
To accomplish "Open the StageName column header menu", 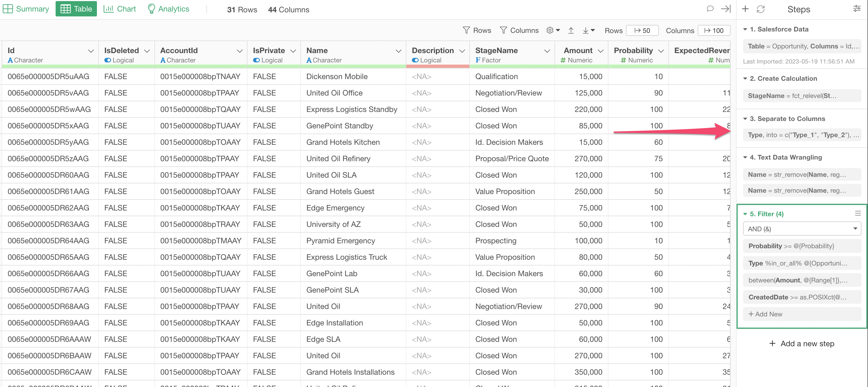I will pyautogui.click(x=547, y=51).
